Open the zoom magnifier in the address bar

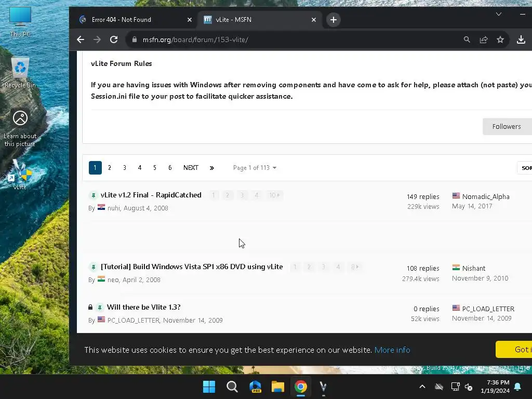click(x=467, y=39)
